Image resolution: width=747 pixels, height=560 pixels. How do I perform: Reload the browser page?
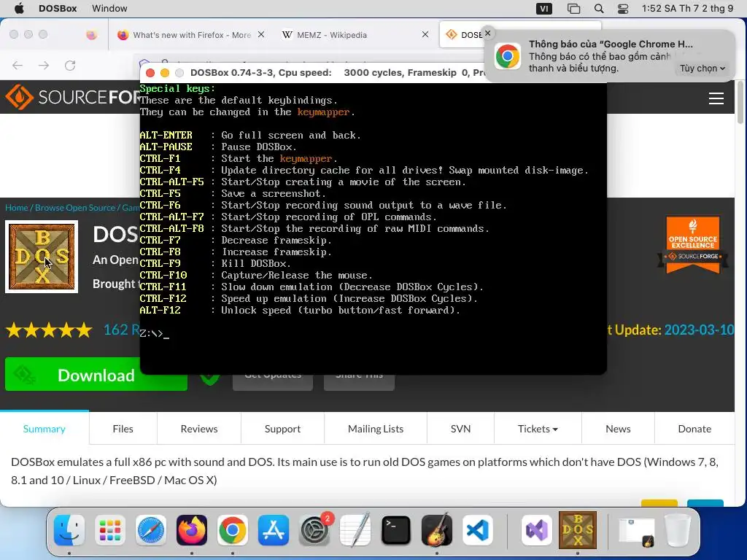click(x=70, y=65)
